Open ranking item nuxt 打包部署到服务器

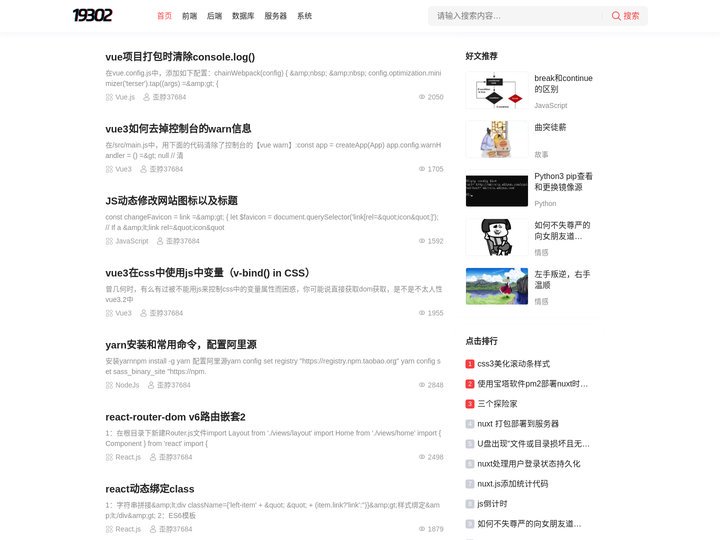(518, 424)
